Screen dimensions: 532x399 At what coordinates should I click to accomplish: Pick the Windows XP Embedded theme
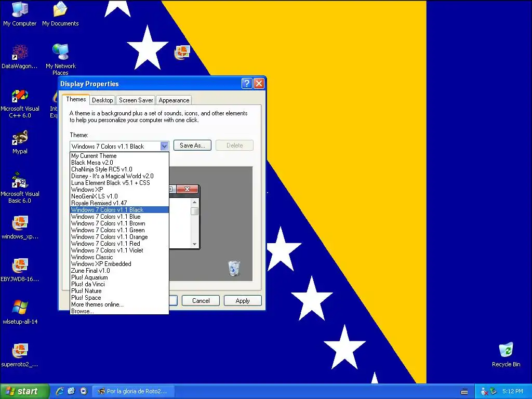[119, 264]
